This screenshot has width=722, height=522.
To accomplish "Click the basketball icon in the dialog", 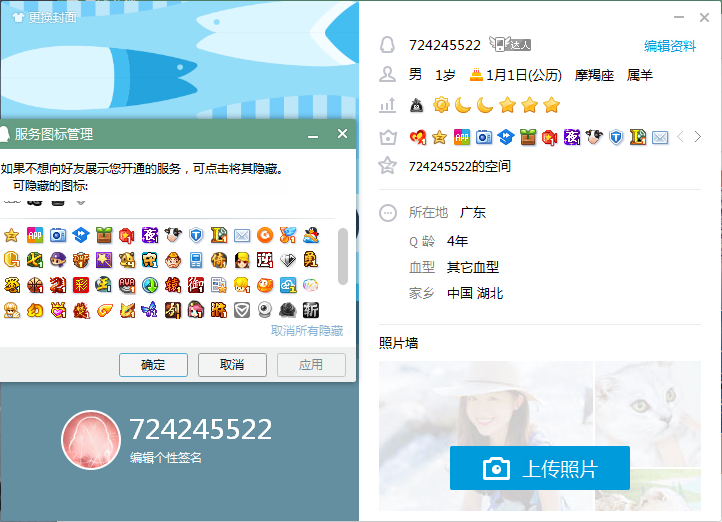I will pos(35,285).
